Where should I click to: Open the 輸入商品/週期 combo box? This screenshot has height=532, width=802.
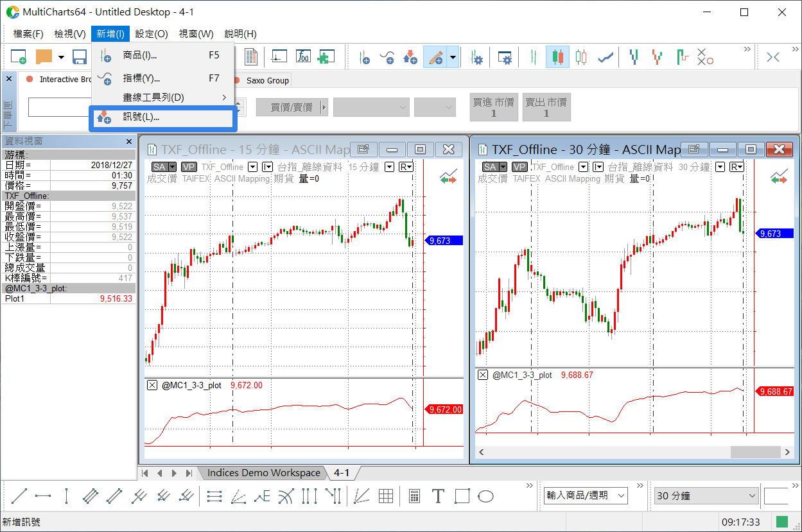tap(585, 495)
